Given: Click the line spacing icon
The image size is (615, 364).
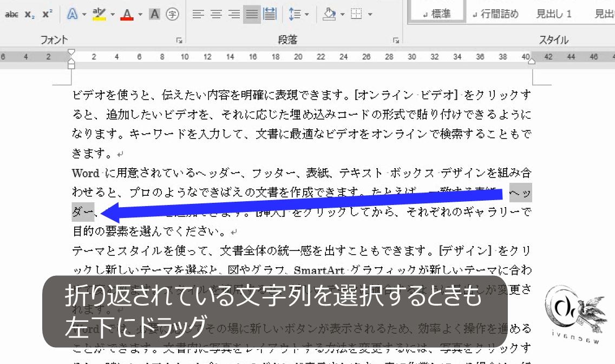Looking at the screenshot, I should tap(295, 15).
